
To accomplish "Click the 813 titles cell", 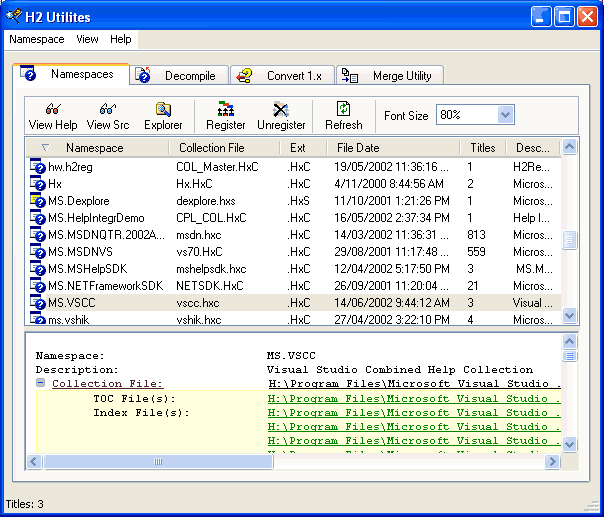I will [x=476, y=235].
